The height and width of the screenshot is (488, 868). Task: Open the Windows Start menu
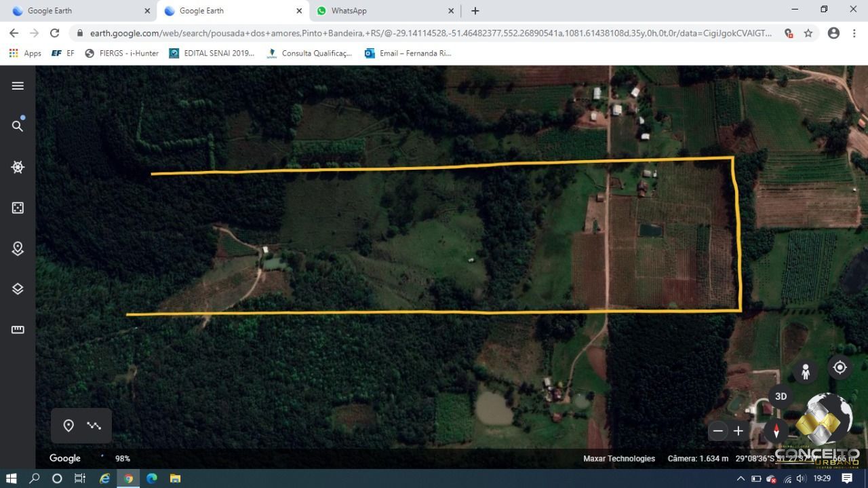(x=11, y=478)
